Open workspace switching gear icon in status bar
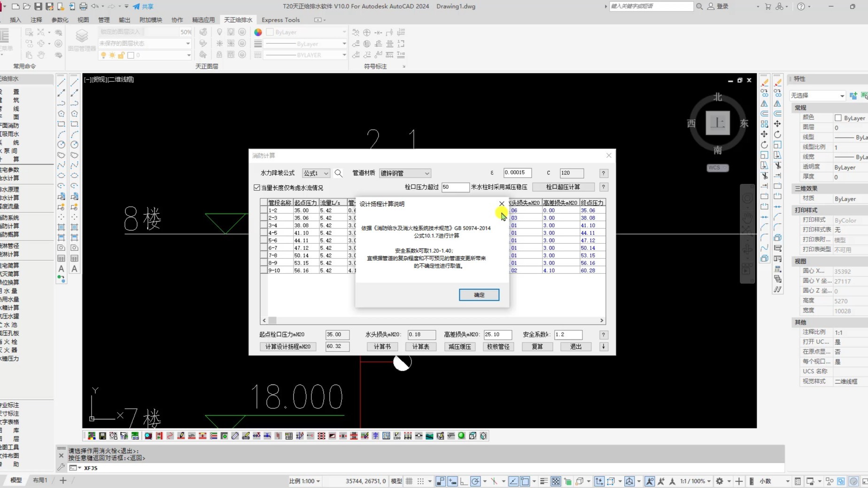Screen dimensions: 868x488 point(719,481)
